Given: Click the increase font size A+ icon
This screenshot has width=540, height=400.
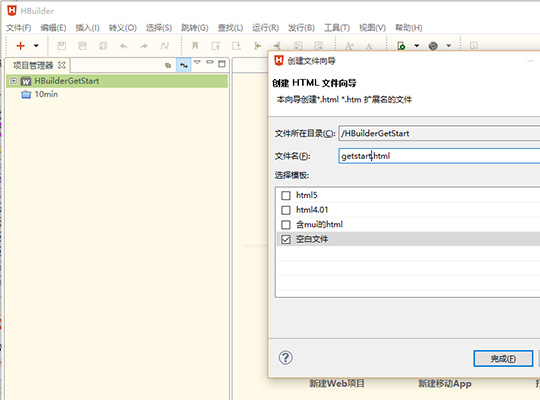Looking at the screenshot, I should click(349, 46).
